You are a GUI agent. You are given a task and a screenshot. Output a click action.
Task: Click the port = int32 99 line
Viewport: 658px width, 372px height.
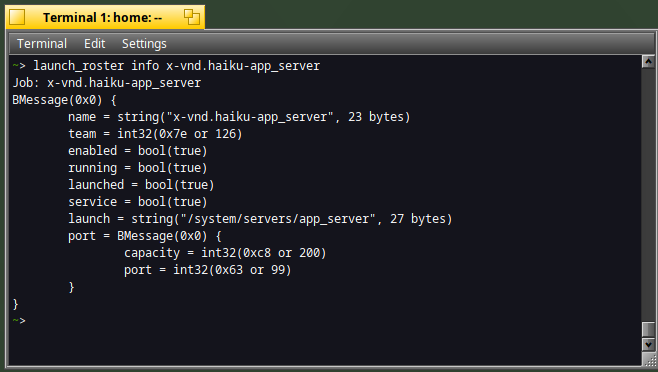coord(207,270)
